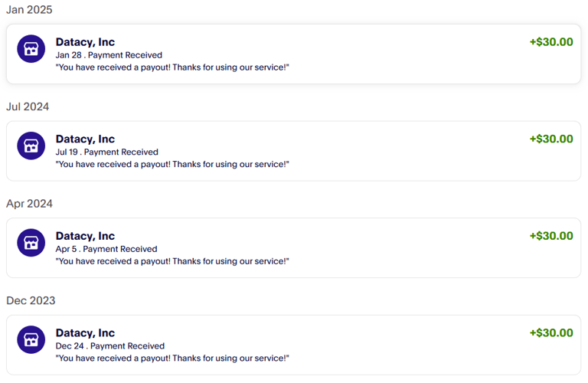Click the +$30.00 amount for Jul 19

click(x=550, y=139)
